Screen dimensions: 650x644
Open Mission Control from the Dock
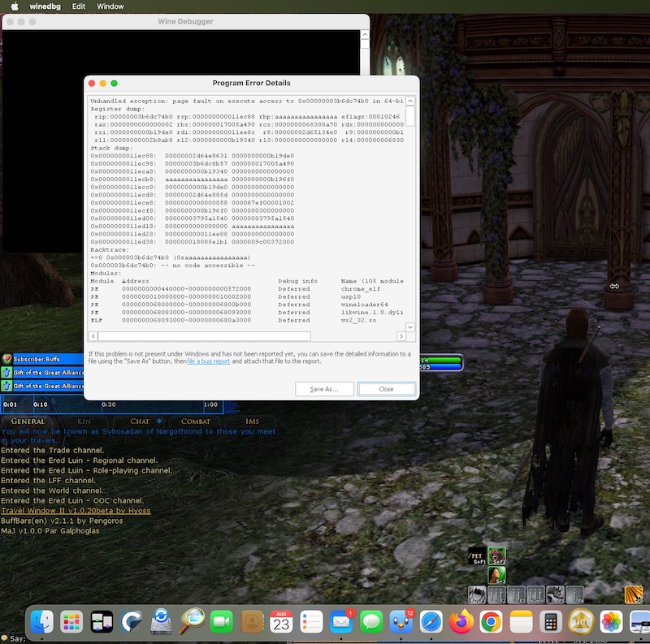(102, 621)
